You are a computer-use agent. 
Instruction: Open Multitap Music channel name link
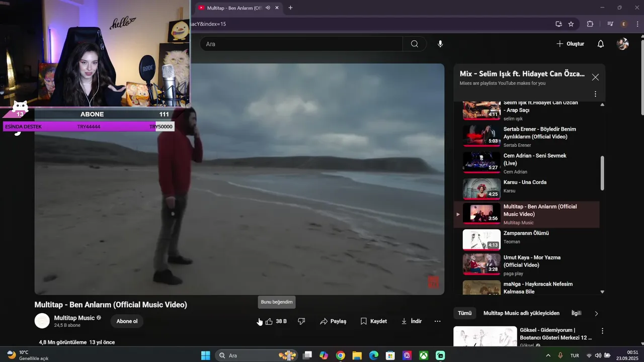click(74, 318)
